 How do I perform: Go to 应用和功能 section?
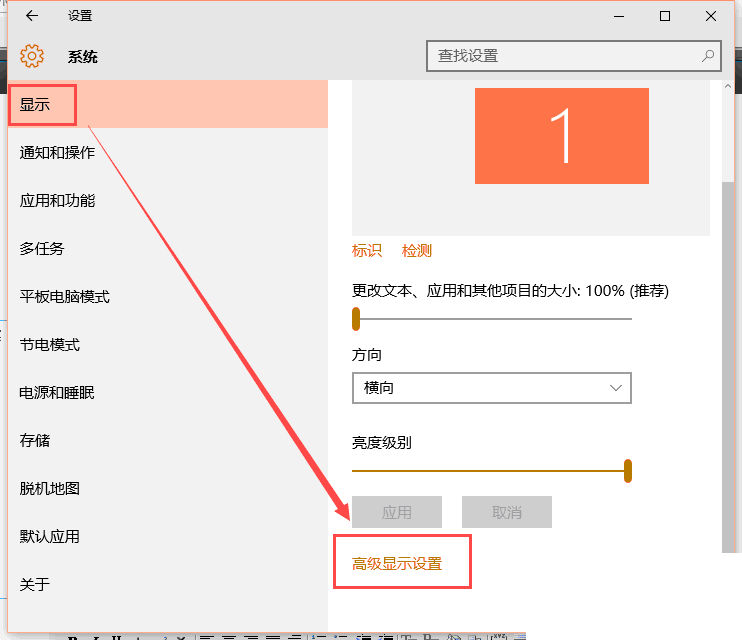click(x=58, y=200)
